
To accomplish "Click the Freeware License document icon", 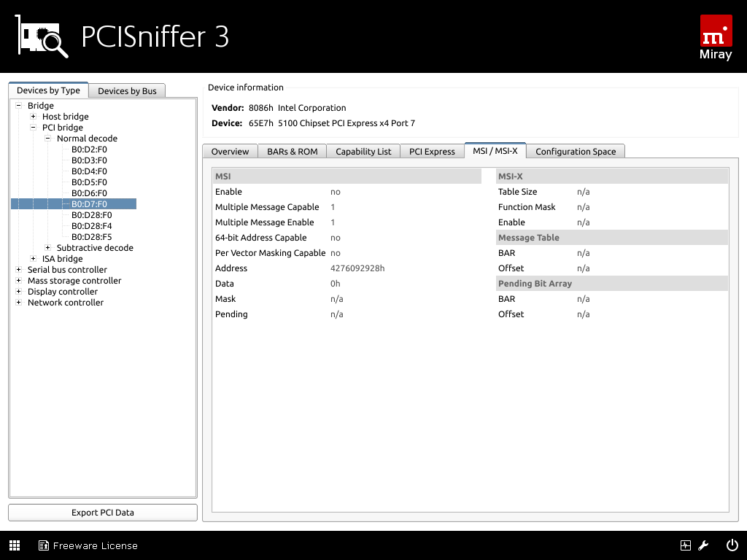I will (x=44, y=545).
